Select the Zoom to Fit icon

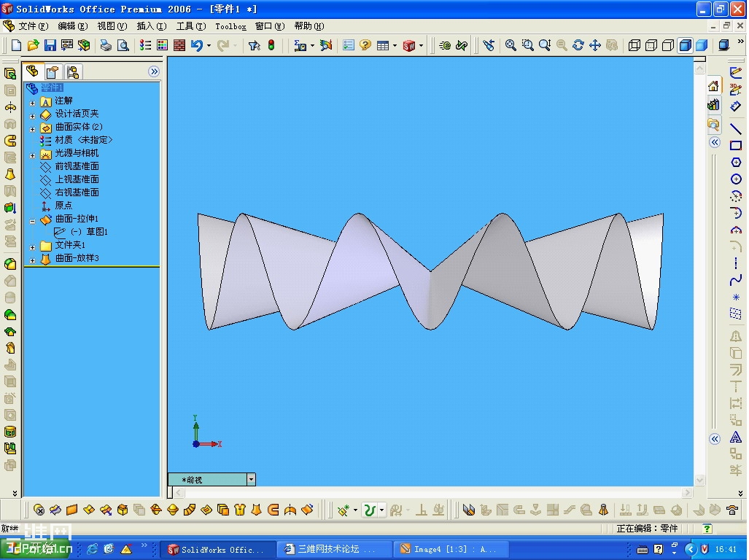coord(511,45)
